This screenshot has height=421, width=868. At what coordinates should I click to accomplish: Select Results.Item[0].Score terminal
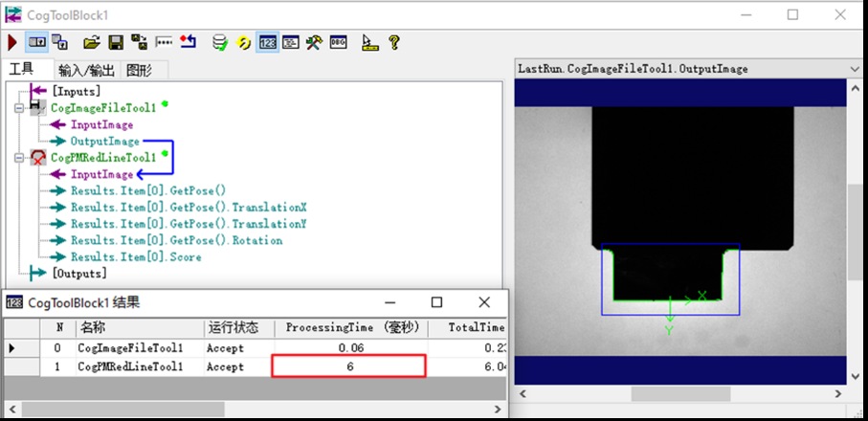tap(135, 256)
